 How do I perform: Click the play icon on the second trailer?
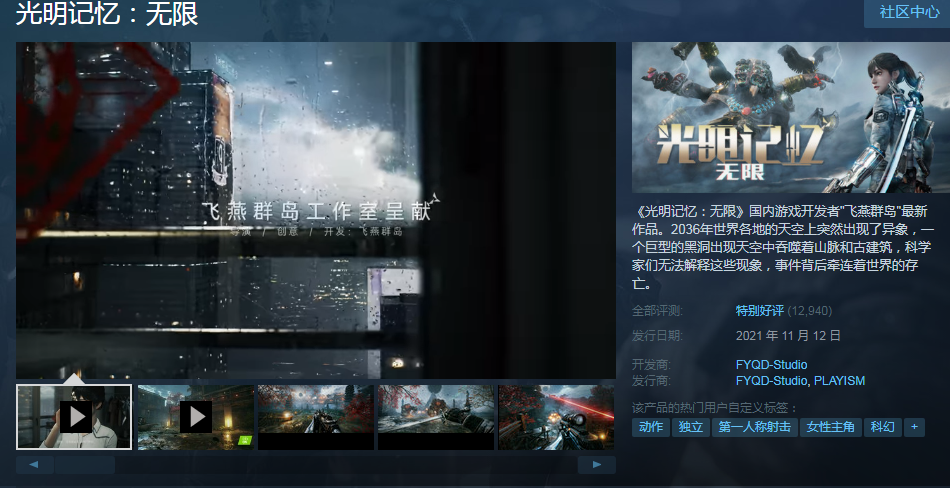[x=196, y=417]
